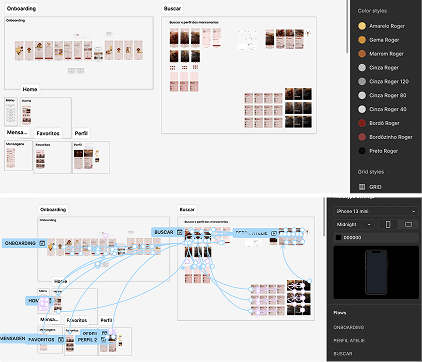Select portrait device orientation icon
Viewport: 422px width, 362px height.
pos(388,224)
